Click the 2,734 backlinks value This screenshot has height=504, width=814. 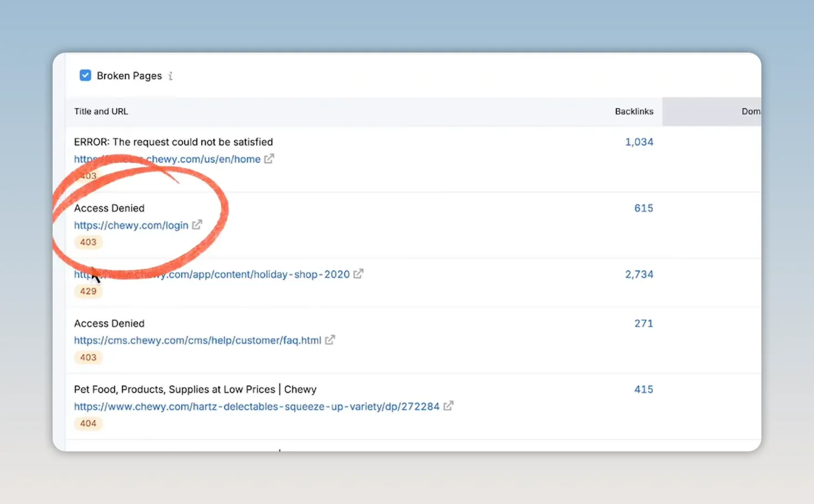pos(639,274)
